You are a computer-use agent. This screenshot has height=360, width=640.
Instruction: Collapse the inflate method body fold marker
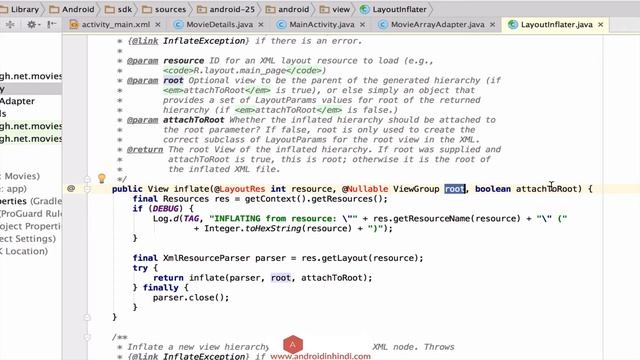click(x=87, y=189)
